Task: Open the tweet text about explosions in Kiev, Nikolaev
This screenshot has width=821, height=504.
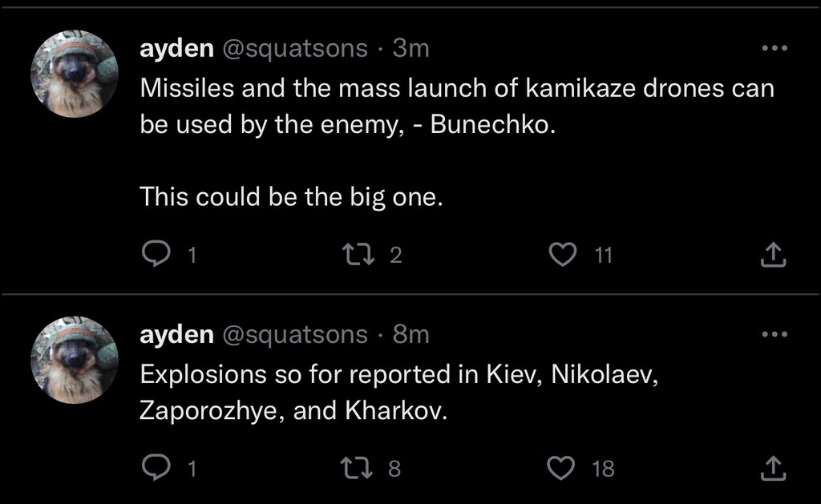Action: tap(398, 392)
